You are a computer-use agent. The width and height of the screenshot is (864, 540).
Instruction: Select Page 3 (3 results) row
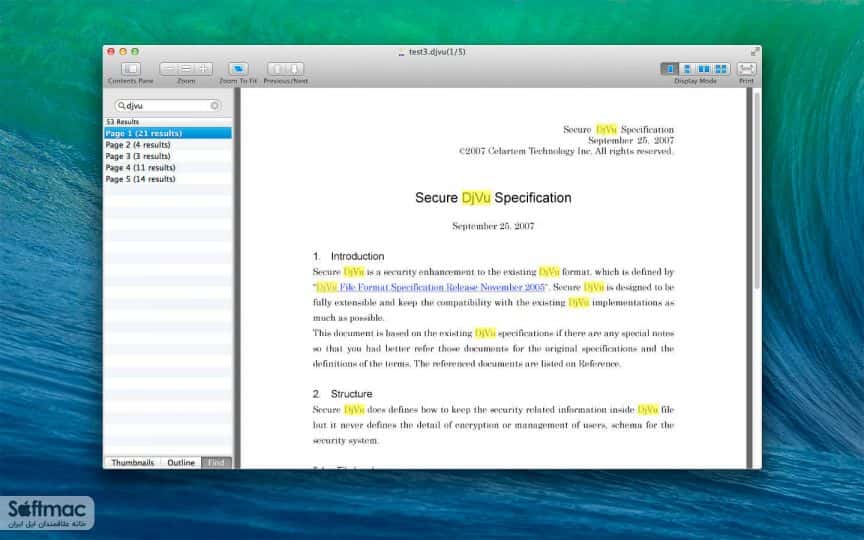(168, 156)
